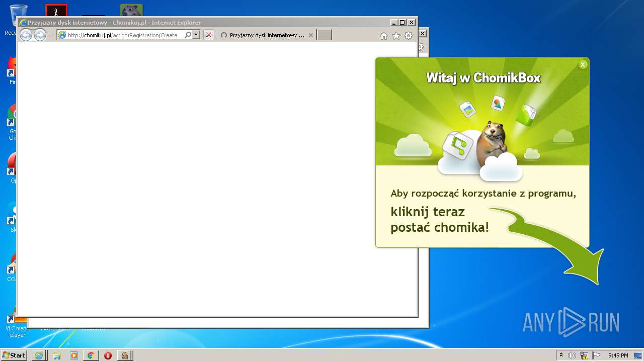The image size is (644, 362).
Task: Click the Witaj w ChomikBox heading
Action: pos(483,78)
